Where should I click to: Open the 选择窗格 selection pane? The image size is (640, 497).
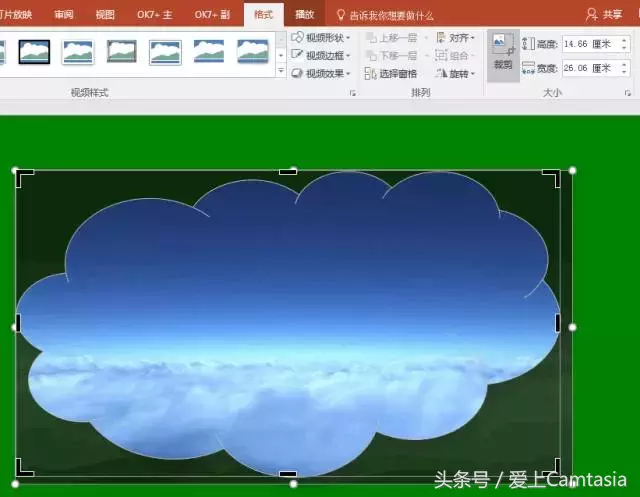pos(391,73)
